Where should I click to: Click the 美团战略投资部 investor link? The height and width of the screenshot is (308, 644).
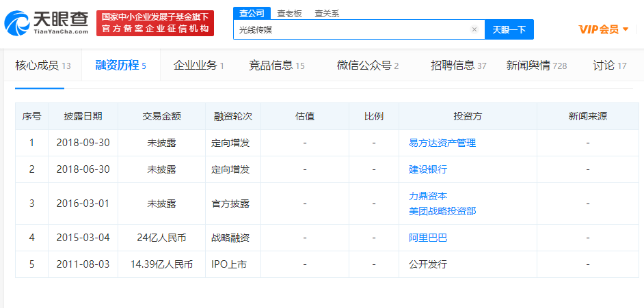pyautogui.click(x=442, y=211)
